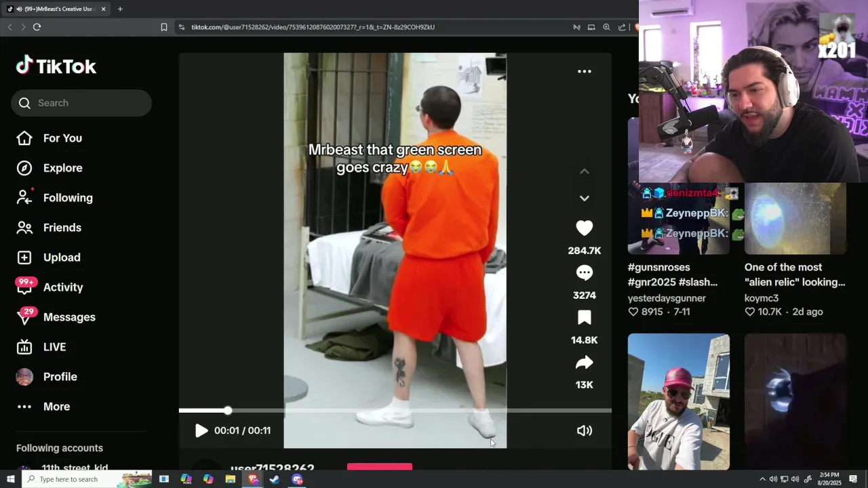Viewport: 868px width, 488px height.
Task: Open File Explorer from the taskbar
Action: coord(231,479)
